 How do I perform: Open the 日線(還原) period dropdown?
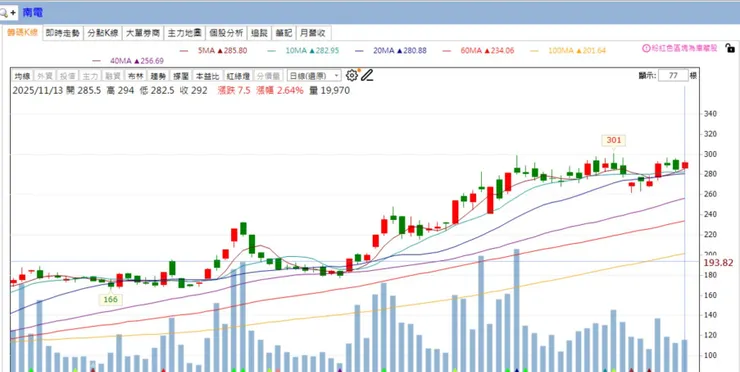point(314,76)
